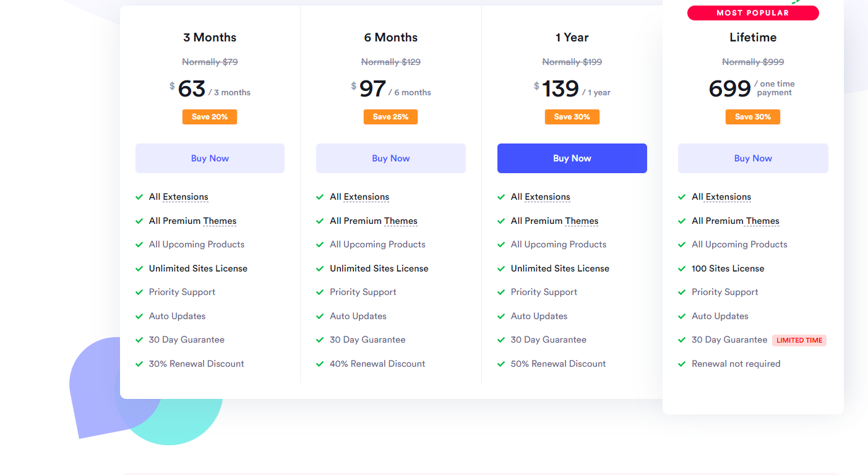Click Buy Now for Lifetime plan

(x=753, y=158)
